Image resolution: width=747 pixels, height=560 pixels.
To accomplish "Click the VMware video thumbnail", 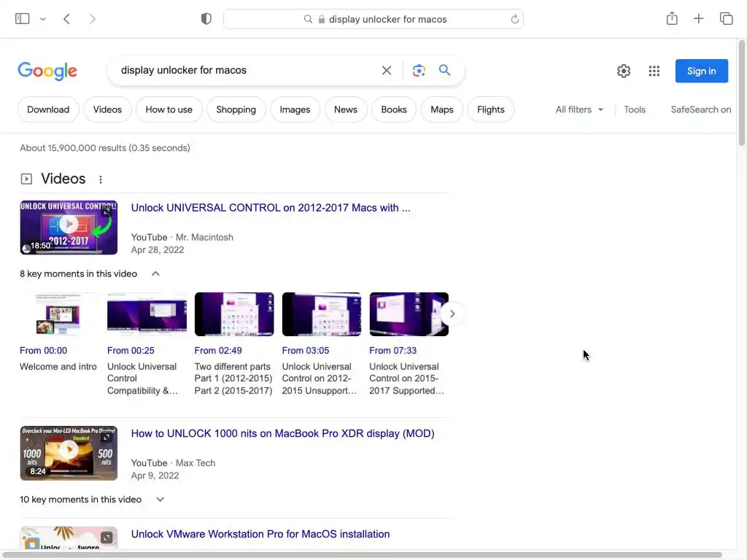I will click(69, 538).
